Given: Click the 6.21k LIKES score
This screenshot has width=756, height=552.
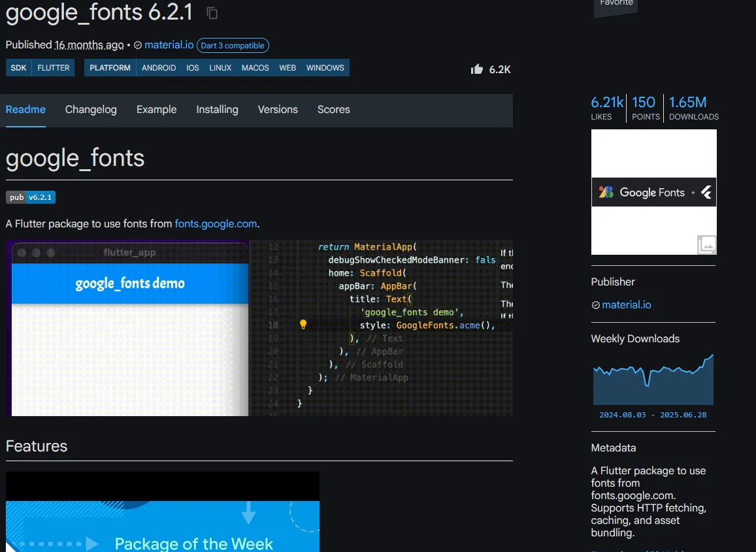Looking at the screenshot, I should 607,108.
